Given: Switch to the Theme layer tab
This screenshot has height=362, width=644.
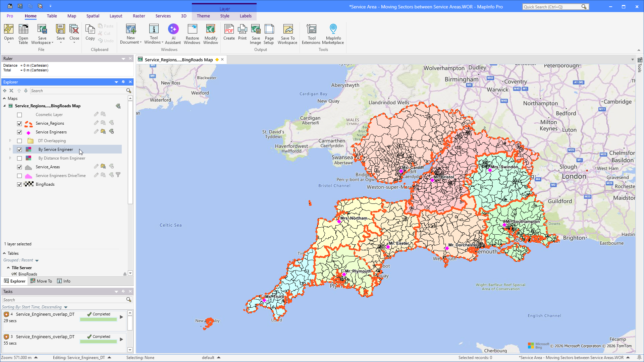Looking at the screenshot, I should tap(203, 16).
